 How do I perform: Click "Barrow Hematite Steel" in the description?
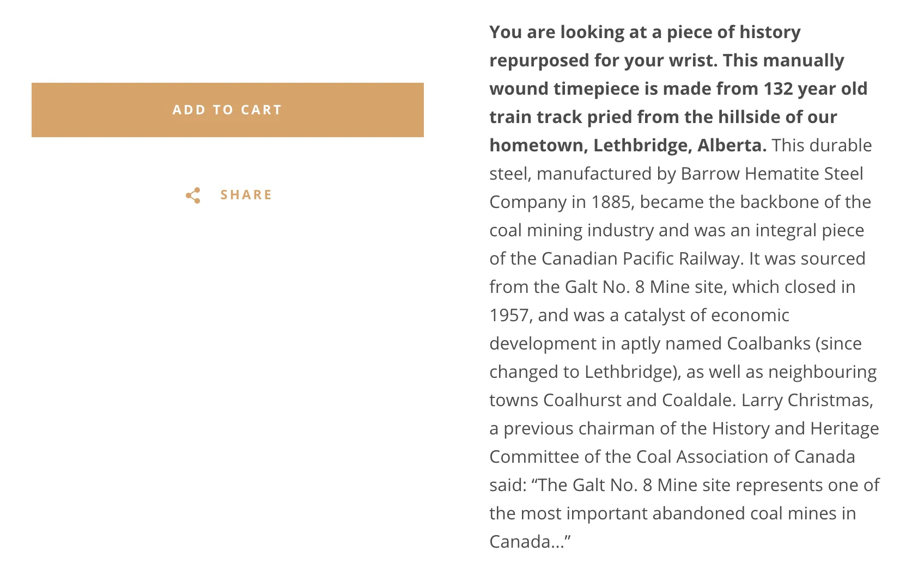(x=771, y=174)
